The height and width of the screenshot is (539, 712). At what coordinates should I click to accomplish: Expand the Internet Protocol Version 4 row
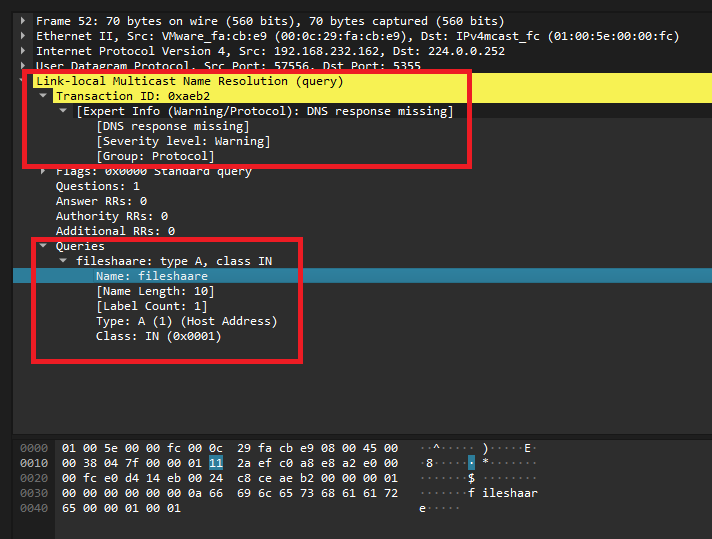point(25,51)
